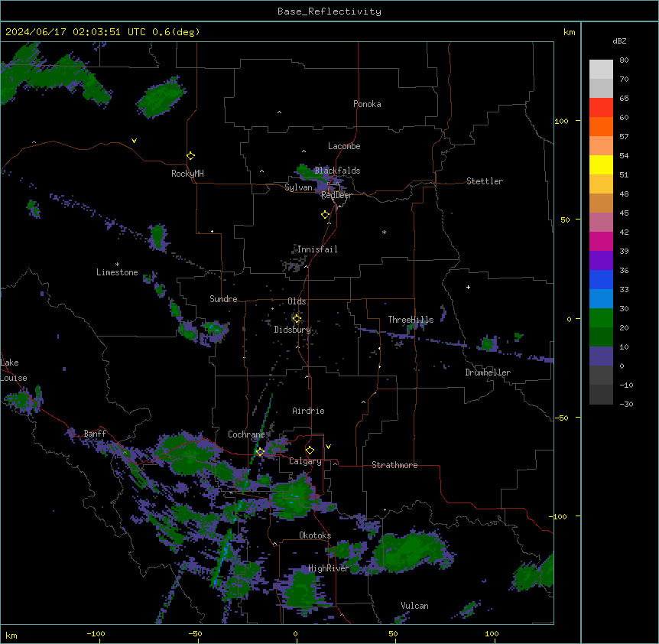Select the indigo 0–10 dBZ legend swatch
Image resolution: width=659 pixels, height=644 pixels.
601,356
